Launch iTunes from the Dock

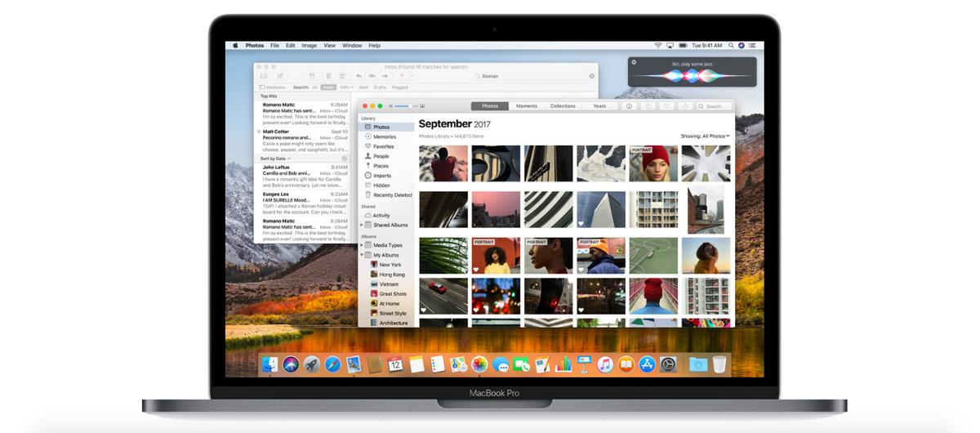(x=605, y=364)
